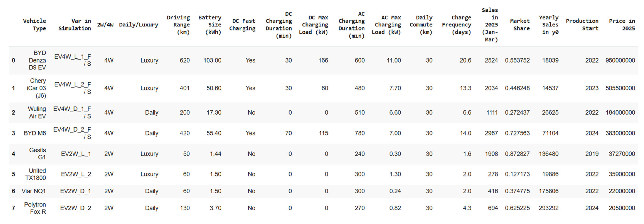Select the Driving Range (km) header
This screenshot has width=644, height=224.
[178, 24]
